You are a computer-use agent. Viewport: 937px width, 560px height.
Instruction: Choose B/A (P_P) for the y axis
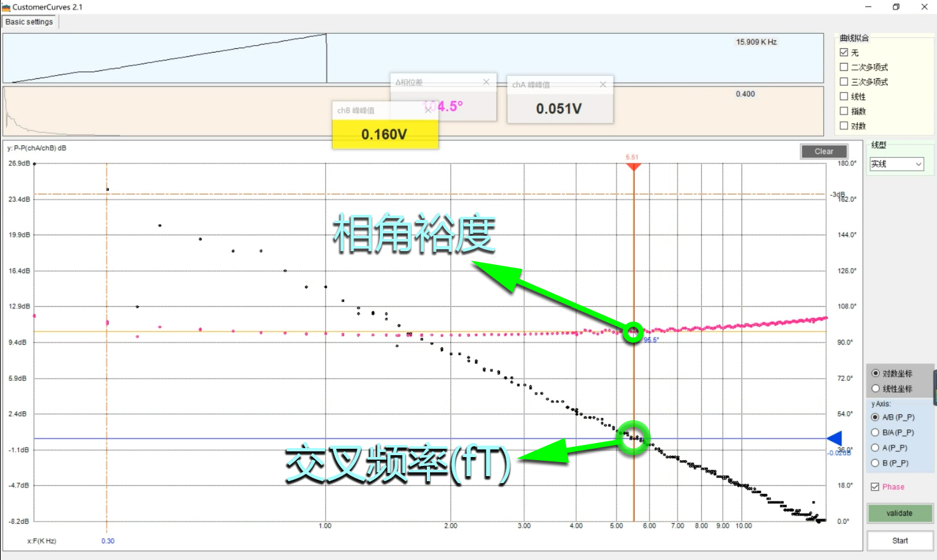point(875,432)
